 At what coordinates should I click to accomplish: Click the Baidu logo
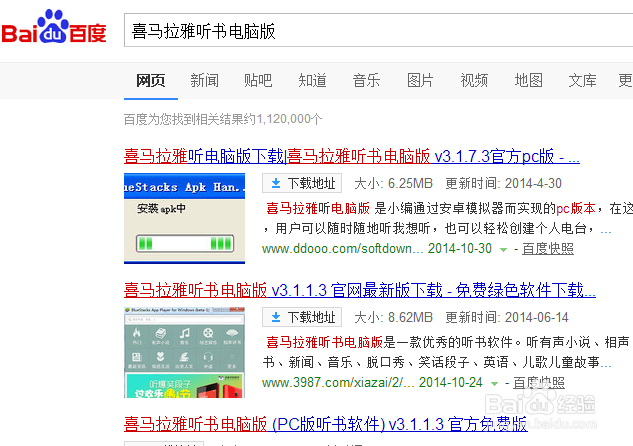[x=54, y=27]
